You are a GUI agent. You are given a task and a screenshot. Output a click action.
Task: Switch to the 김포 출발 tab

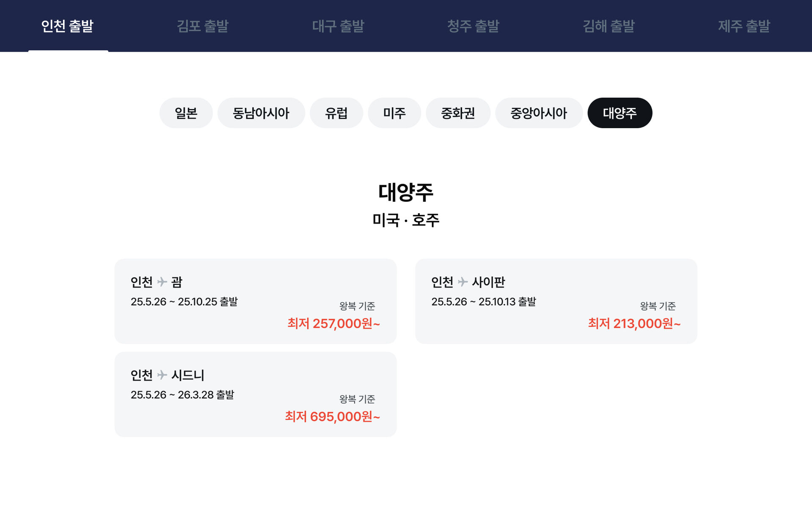click(202, 26)
